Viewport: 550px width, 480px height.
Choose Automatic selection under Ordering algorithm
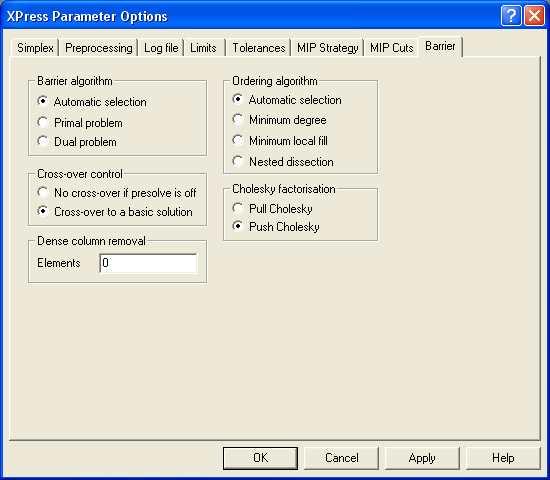pos(287,100)
